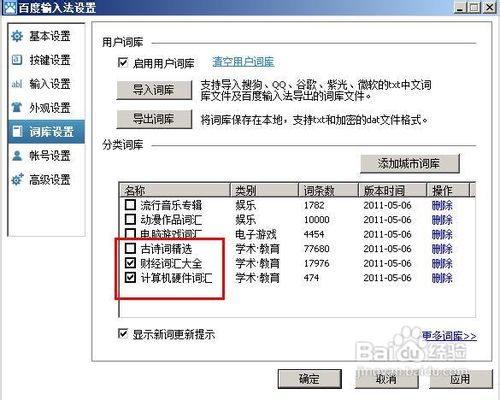500x400 pixels.
Task: Check the 电脑游戏词汇 dictionary box
Action: click(130, 233)
